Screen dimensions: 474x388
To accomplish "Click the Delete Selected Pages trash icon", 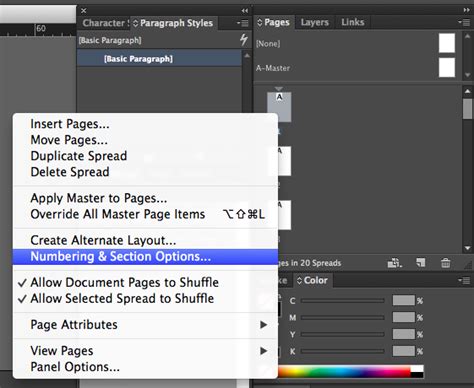I will pos(445,263).
